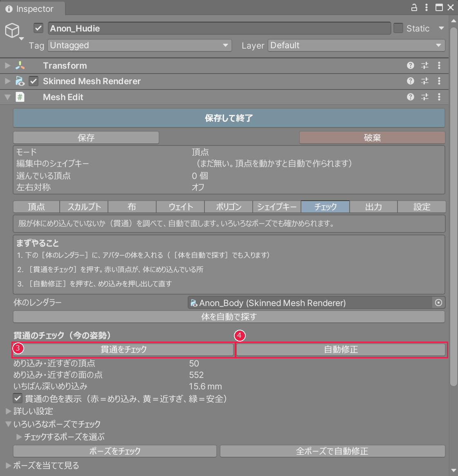Toggle the Anon_Hudie active checkbox
The height and width of the screenshot is (476, 458).
pyautogui.click(x=38, y=28)
